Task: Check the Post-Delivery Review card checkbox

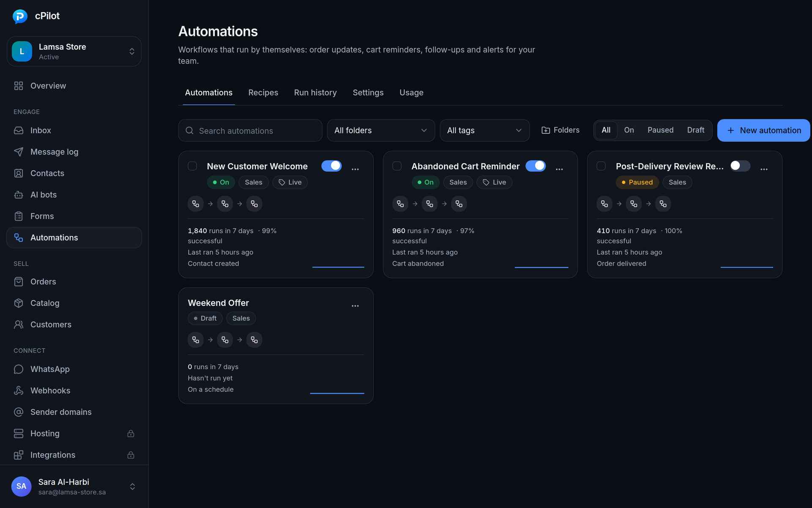Action: (x=601, y=166)
